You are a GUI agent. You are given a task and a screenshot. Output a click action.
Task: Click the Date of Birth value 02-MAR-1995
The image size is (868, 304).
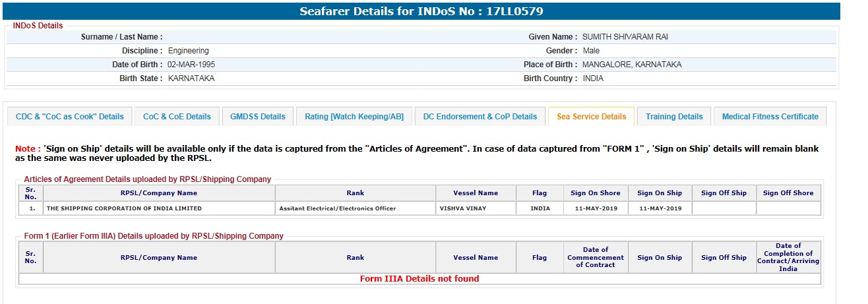[191, 65]
